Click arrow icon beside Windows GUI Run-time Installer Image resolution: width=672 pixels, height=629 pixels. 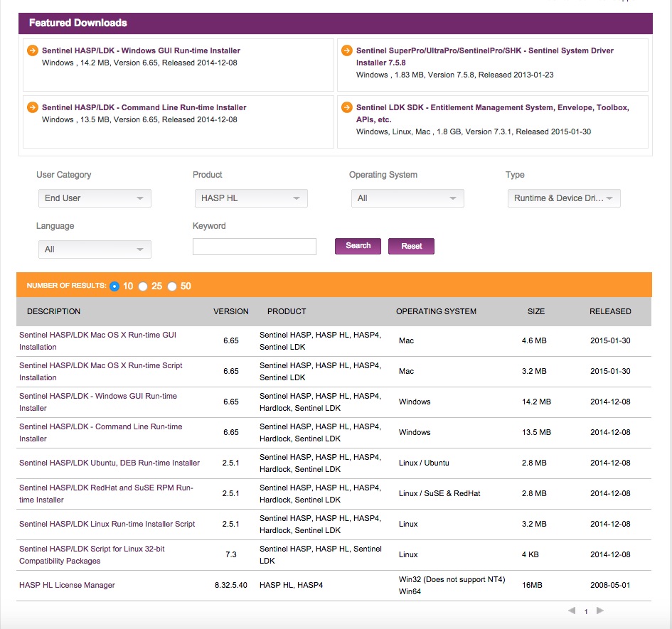click(32, 50)
